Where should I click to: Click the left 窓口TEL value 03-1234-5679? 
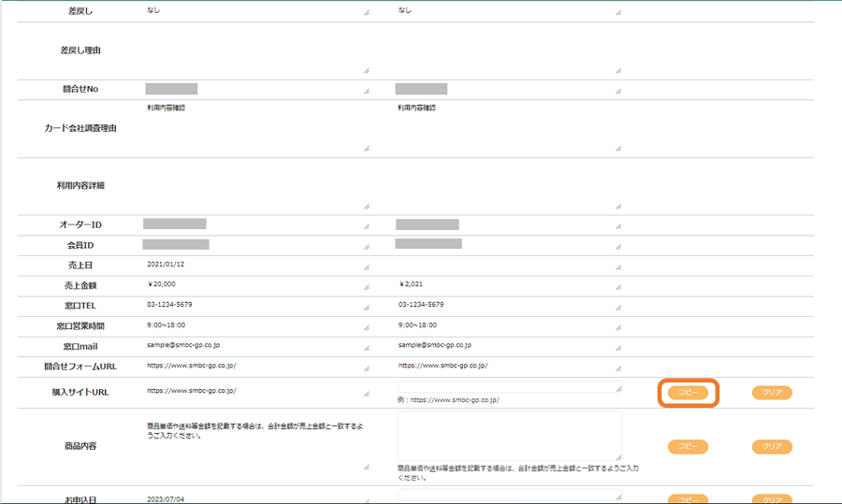point(169,304)
